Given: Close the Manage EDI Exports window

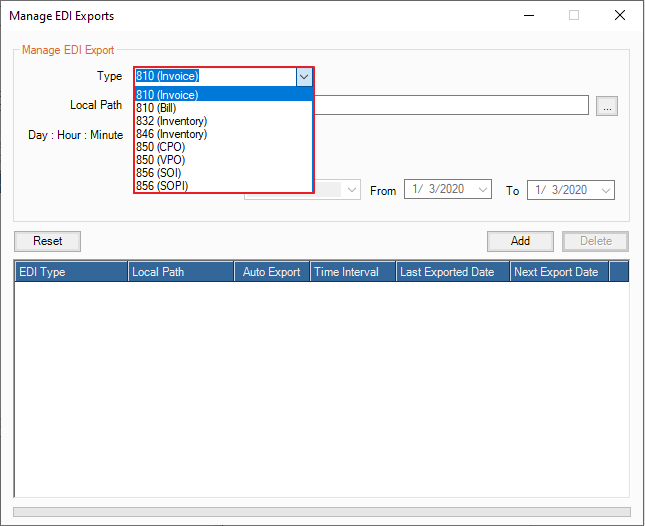Looking at the screenshot, I should pyautogui.click(x=621, y=16).
